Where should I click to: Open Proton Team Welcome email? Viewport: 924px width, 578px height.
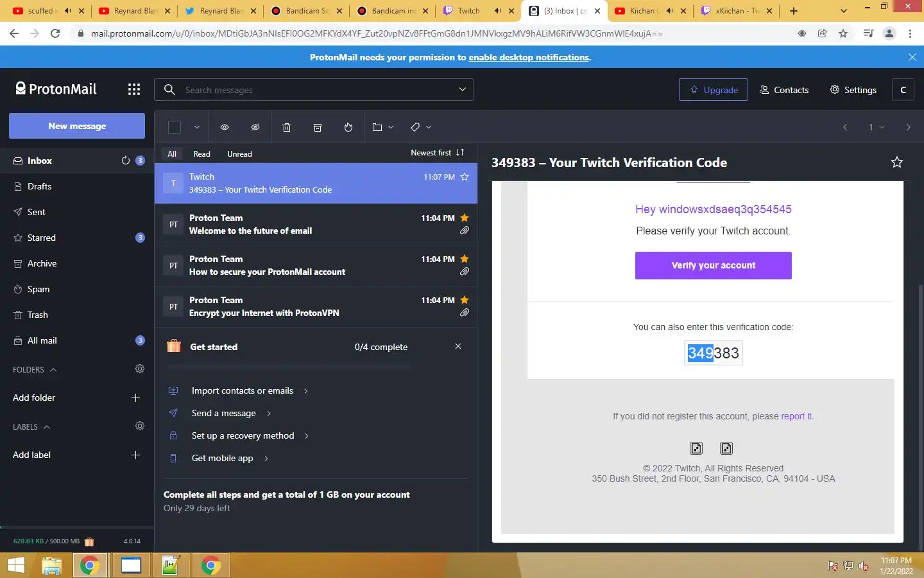click(316, 224)
